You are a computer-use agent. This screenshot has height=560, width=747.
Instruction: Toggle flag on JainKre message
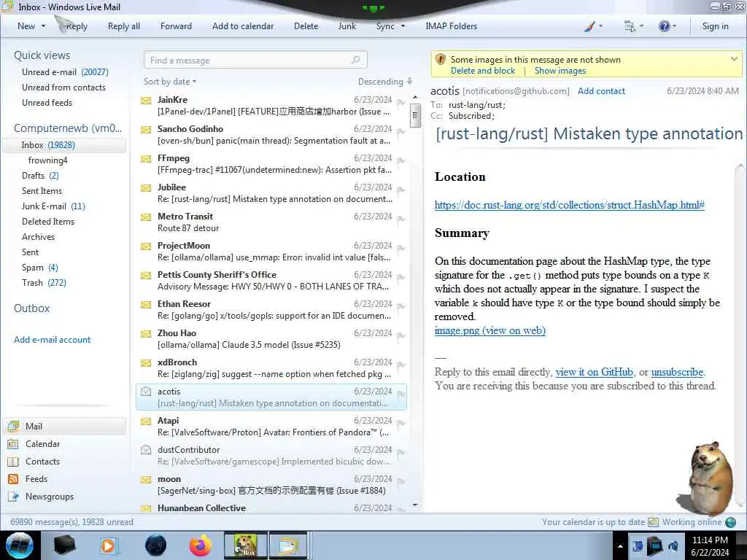(x=400, y=102)
